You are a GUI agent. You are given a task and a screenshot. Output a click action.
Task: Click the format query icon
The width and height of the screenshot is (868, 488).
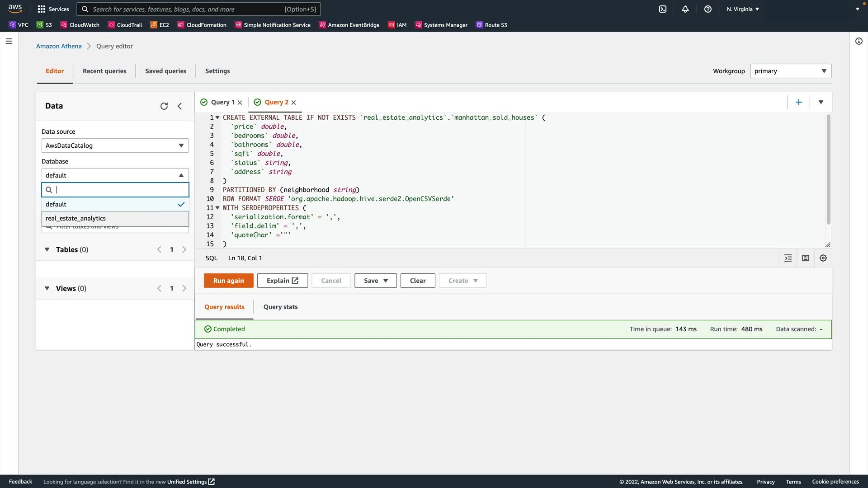788,258
